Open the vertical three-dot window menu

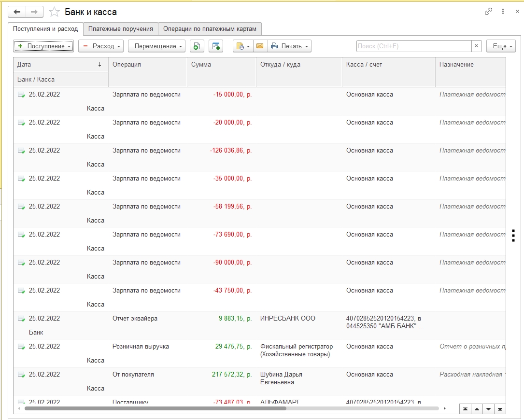[503, 12]
